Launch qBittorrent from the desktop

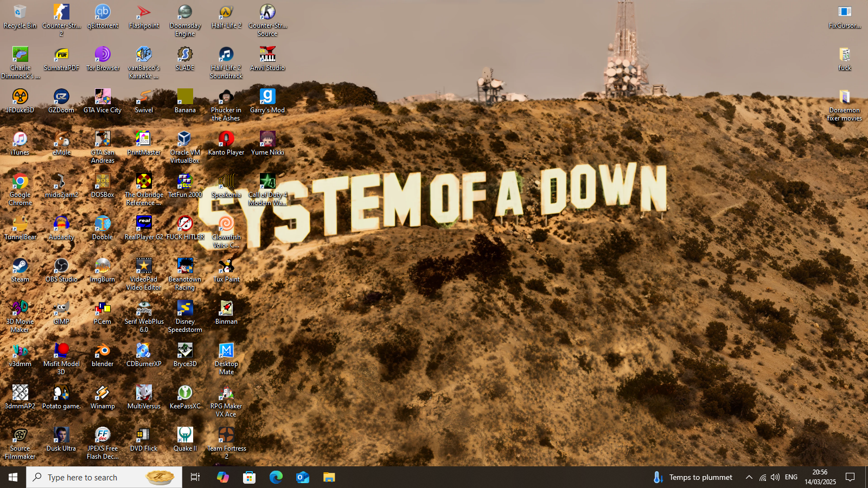click(x=103, y=17)
